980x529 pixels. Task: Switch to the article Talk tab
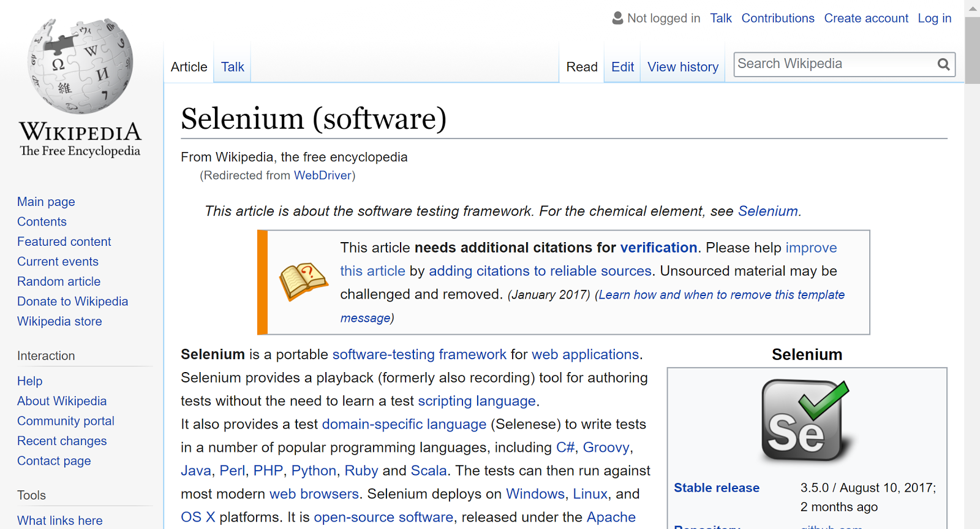[x=232, y=67]
